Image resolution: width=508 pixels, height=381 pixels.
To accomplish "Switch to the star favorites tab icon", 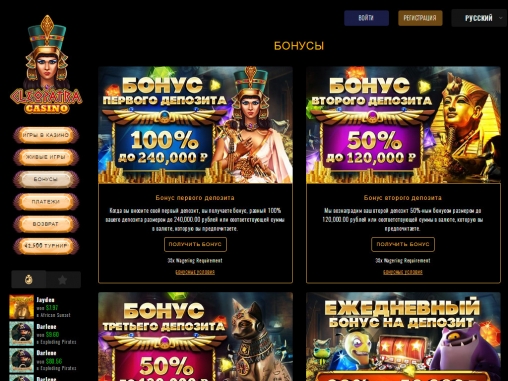I will [x=63, y=279].
